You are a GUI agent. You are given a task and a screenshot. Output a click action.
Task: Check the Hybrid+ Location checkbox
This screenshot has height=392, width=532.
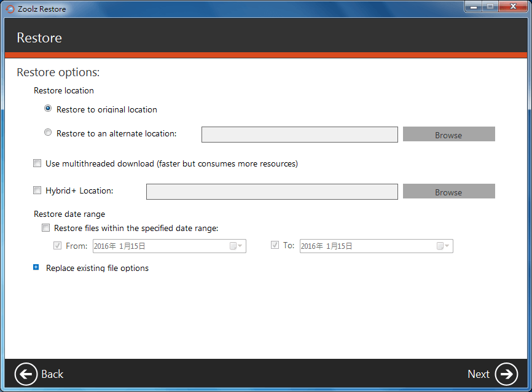[37, 190]
